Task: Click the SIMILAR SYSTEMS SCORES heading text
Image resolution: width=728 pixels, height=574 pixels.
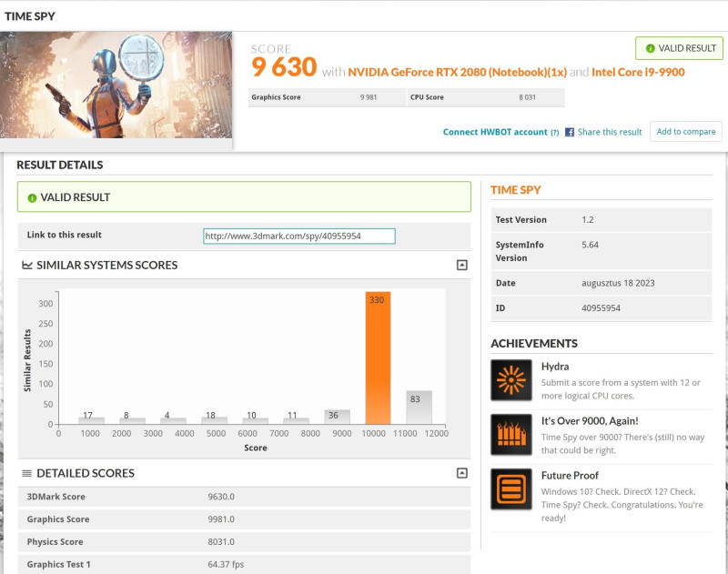Action: [x=106, y=265]
